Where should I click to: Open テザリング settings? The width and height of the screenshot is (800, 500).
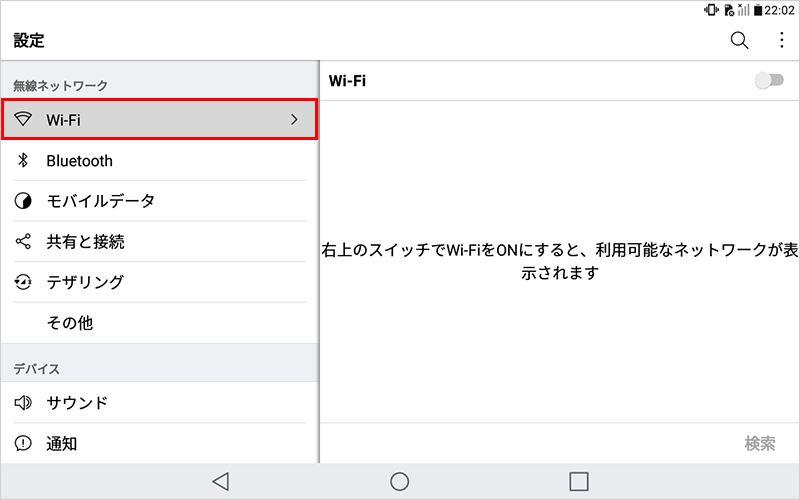[159, 282]
